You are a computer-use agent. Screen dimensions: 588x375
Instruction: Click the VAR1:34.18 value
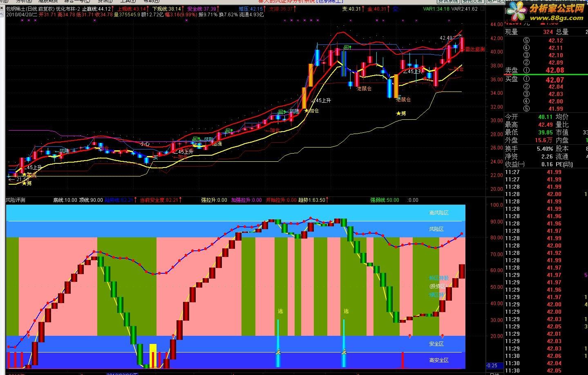[436, 9]
